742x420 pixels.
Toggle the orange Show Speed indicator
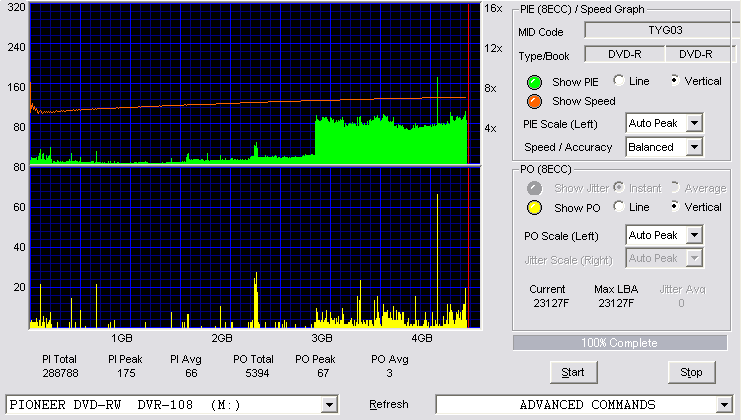(534, 101)
